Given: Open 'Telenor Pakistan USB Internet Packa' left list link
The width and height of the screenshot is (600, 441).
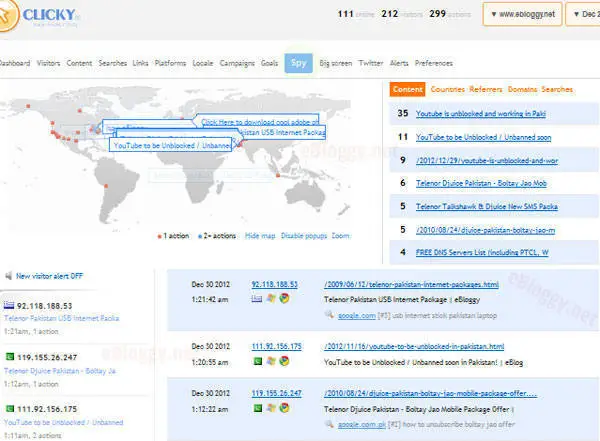Looking at the screenshot, I should (x=62, y=318).
